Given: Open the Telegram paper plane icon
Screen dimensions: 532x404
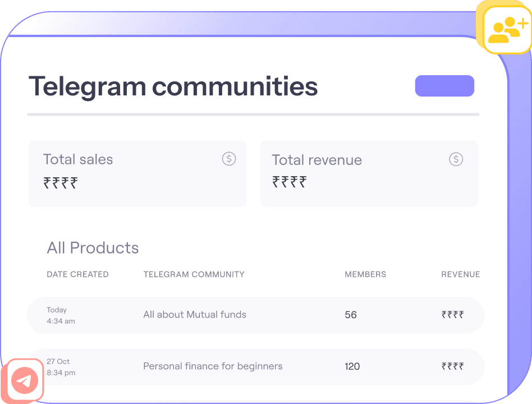Looking at the screenshot, I should coord(24,382).
